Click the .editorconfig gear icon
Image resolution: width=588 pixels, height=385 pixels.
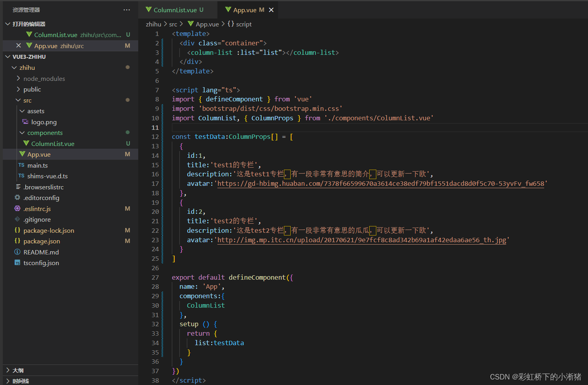coord(17,197)
